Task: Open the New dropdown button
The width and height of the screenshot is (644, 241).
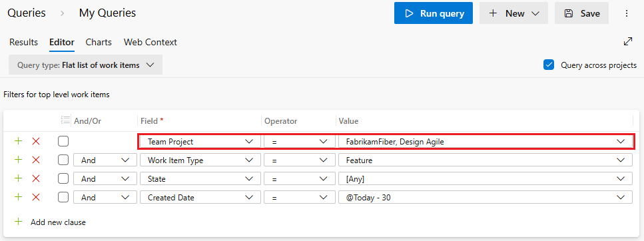Action: click(514, 13)
